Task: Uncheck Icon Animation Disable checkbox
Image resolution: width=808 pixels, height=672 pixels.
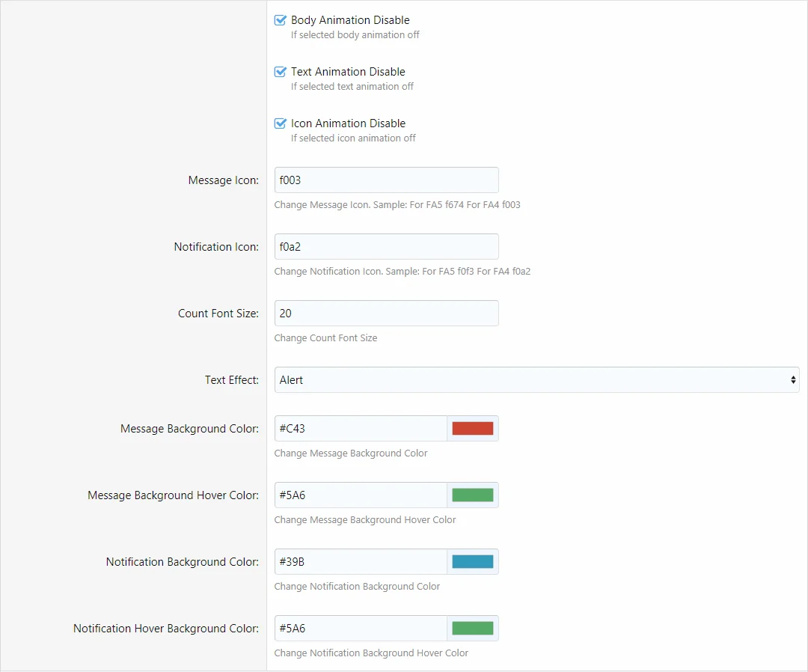Action: click(x=281, y=123)
